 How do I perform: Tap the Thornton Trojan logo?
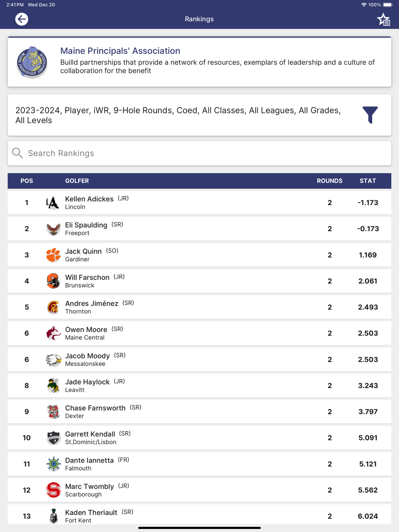point(53,307)
